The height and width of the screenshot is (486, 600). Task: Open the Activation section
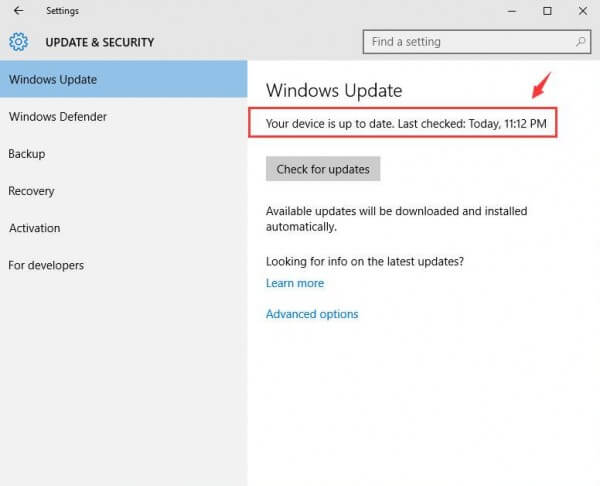[124, 228]
